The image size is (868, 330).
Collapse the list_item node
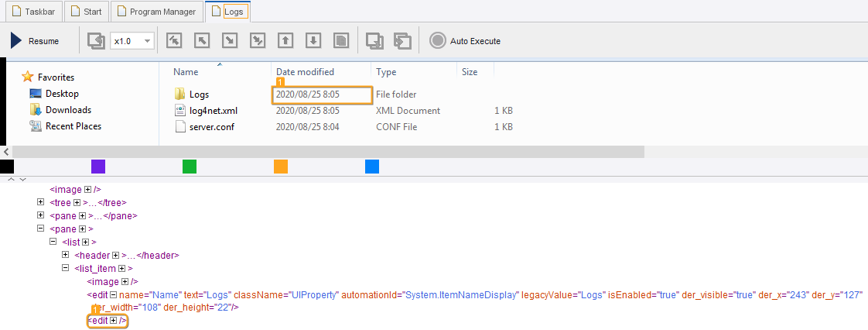[x=66, y=268]
